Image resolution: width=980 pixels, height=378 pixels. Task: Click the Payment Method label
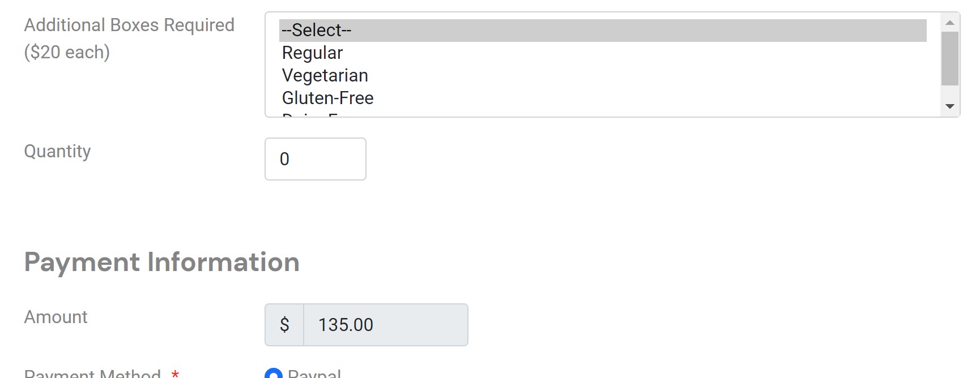tap(92, 374)
